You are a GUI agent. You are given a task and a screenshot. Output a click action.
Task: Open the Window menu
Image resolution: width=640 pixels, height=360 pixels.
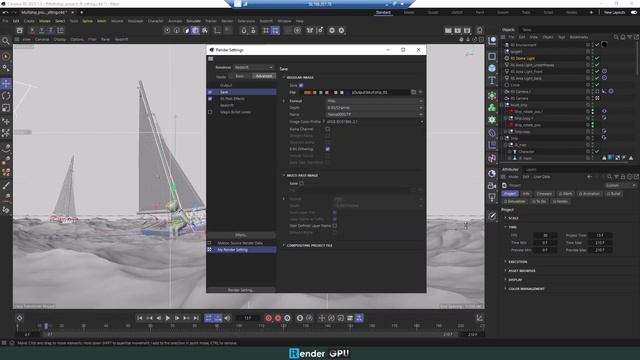(x=284, y=21)
